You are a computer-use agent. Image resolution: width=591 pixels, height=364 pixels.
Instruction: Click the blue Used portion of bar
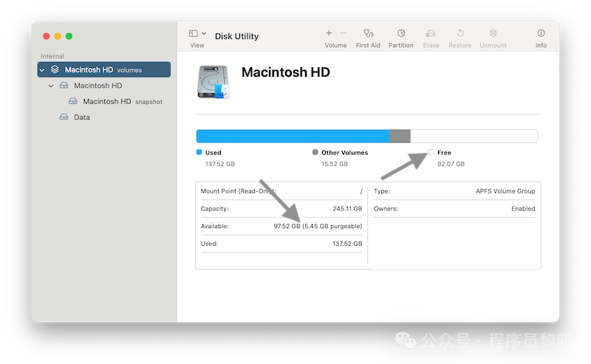click(x=293, y=136)
